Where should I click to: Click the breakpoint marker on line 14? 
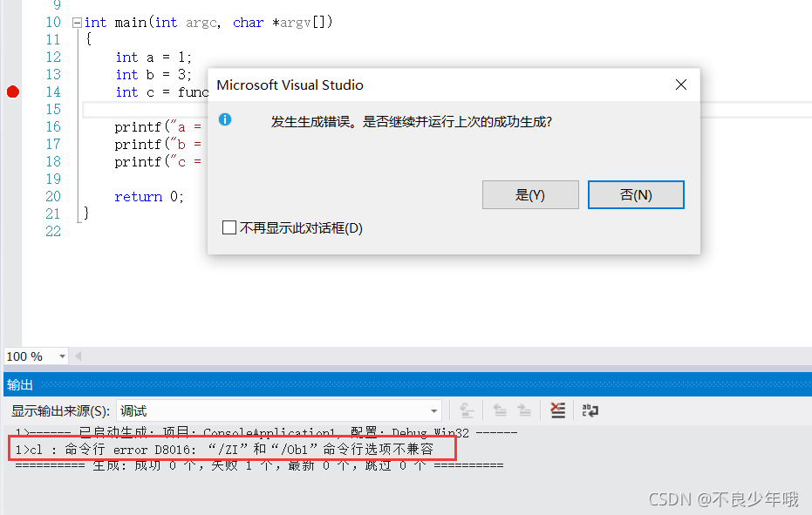pyautogui.click(x=12, y=92)
